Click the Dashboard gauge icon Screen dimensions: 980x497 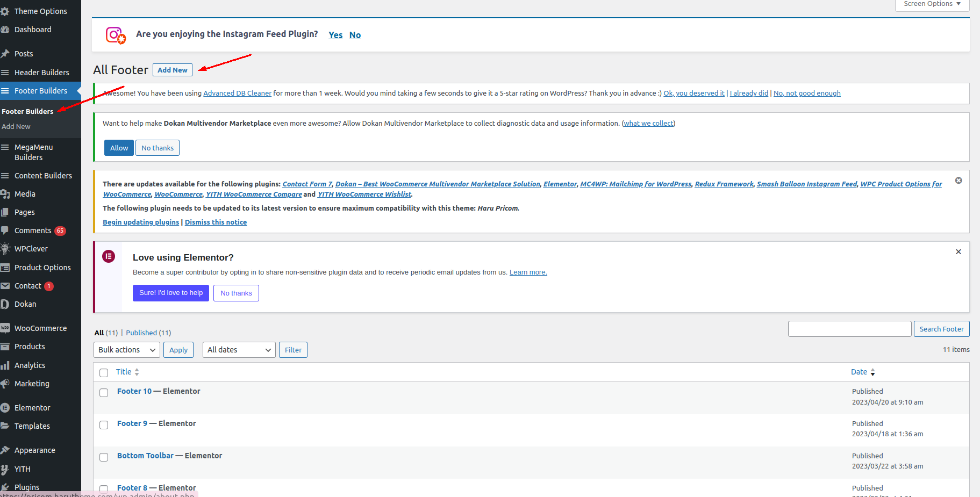pos(5,30)
